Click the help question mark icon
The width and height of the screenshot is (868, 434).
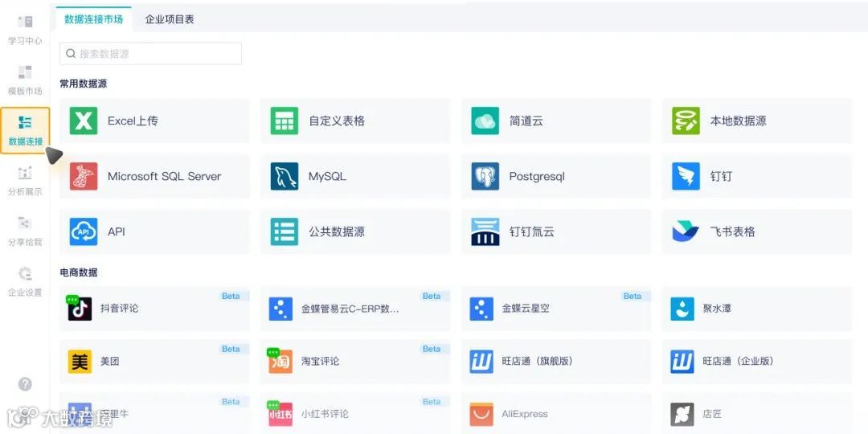click(25, 384)
